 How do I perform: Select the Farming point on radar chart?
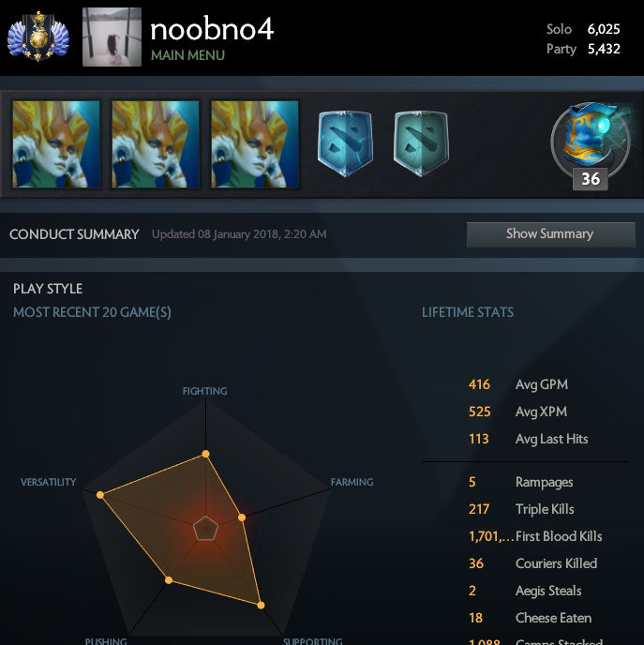242,517
